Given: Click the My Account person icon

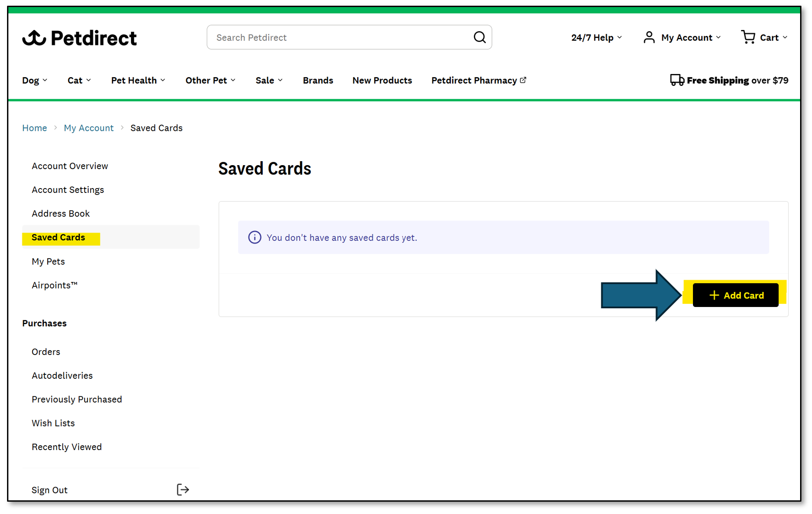Looking at the screenshot, I should click(x=649, y=37).
